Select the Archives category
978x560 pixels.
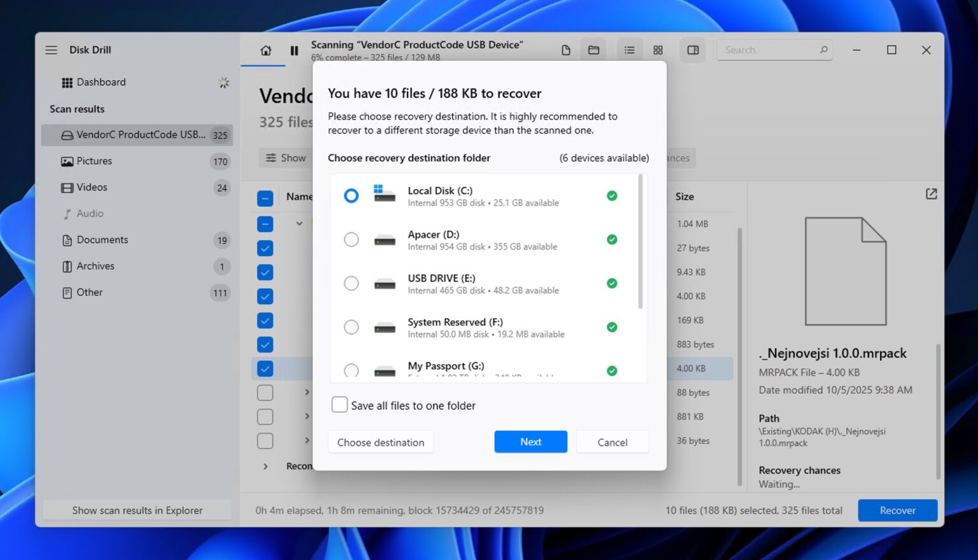point(96,266)
